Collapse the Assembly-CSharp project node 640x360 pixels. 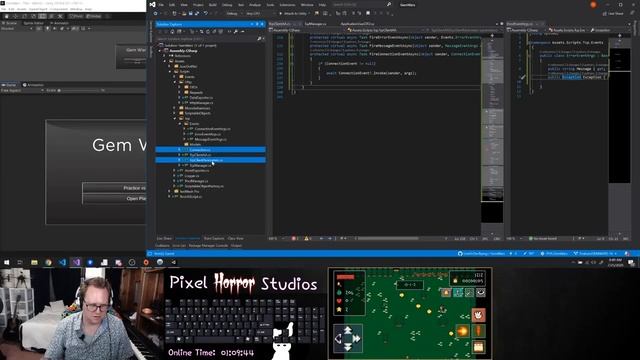160,51
